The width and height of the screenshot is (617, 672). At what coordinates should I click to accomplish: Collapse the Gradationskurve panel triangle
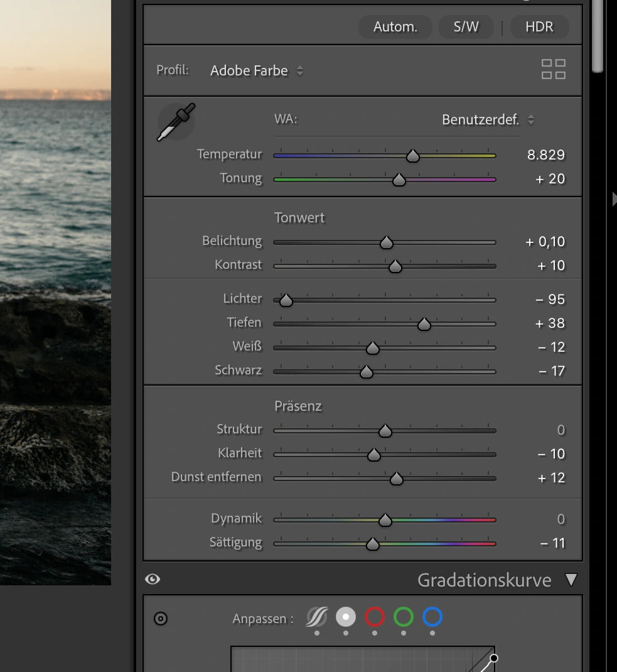(571, 580)
